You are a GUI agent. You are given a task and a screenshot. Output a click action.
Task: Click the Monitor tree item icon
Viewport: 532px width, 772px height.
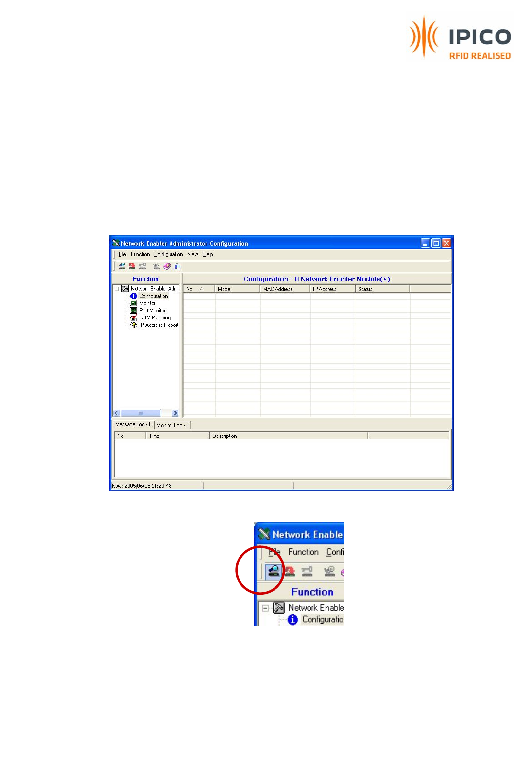pyautogui.click(x=133, y=303)
